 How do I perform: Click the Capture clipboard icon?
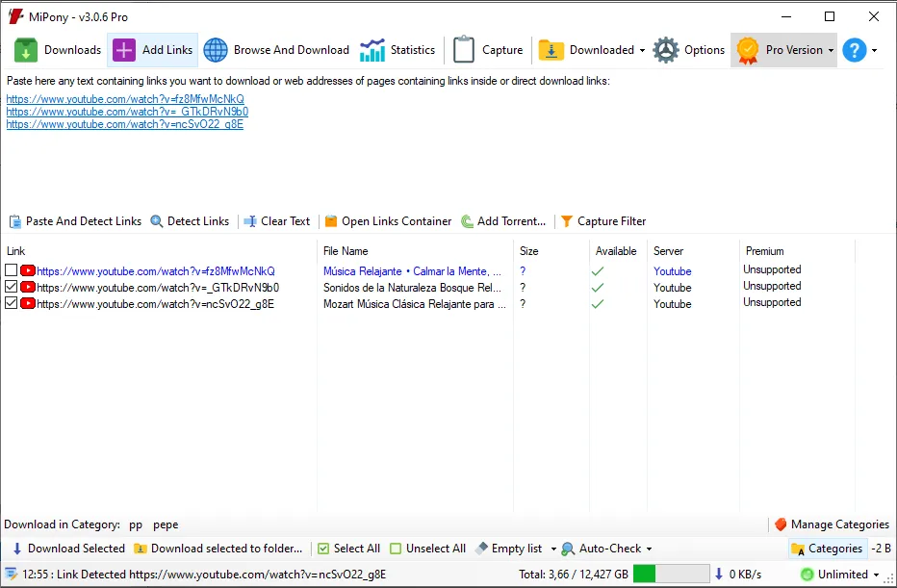point(464,50)
